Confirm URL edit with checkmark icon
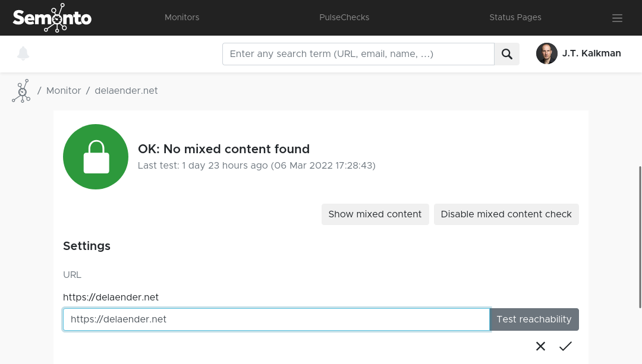Screen dimensions: 642x364 (565, 346)
